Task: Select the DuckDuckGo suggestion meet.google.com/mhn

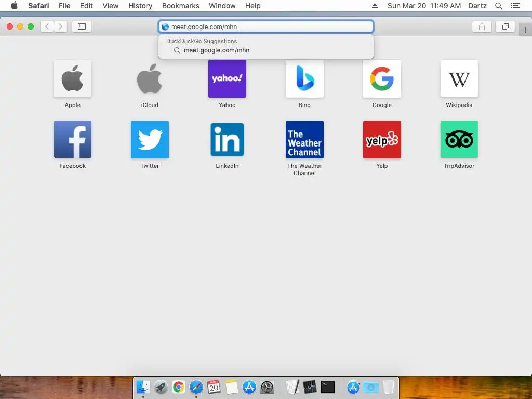Action: [266, 50]
